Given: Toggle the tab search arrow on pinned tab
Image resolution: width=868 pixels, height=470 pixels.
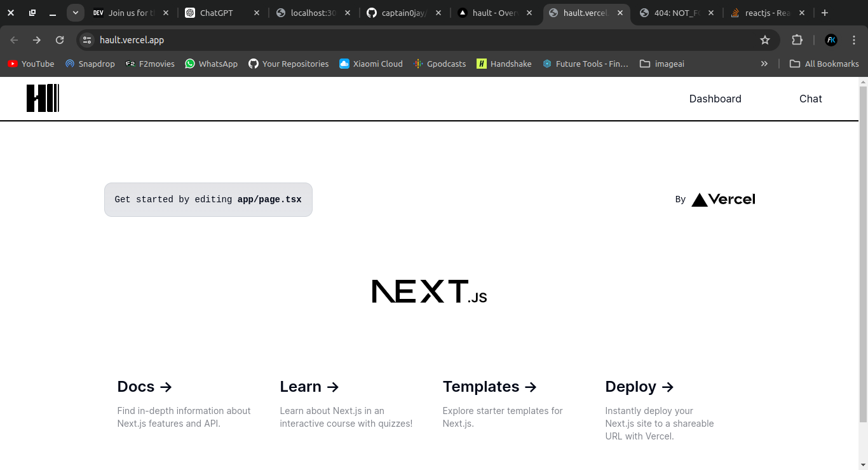Looking at the screenshot, I should point(75,12).
